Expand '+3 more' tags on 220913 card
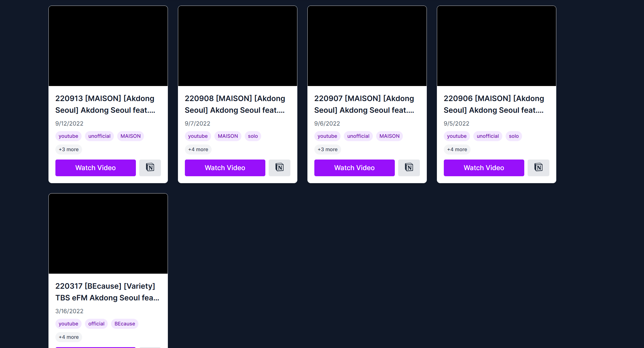The width and height of the screenshot is (644, 348). [68, 150]
